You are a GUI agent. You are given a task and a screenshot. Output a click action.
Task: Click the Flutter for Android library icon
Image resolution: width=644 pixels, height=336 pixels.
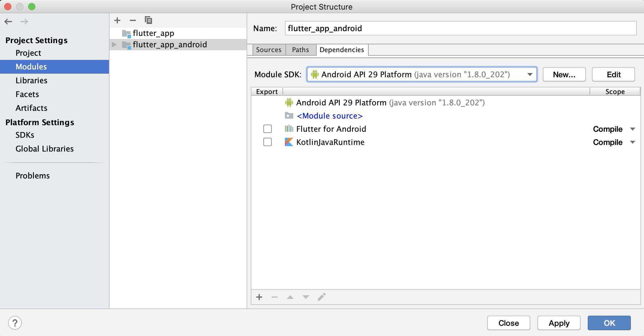coord(289,129)
